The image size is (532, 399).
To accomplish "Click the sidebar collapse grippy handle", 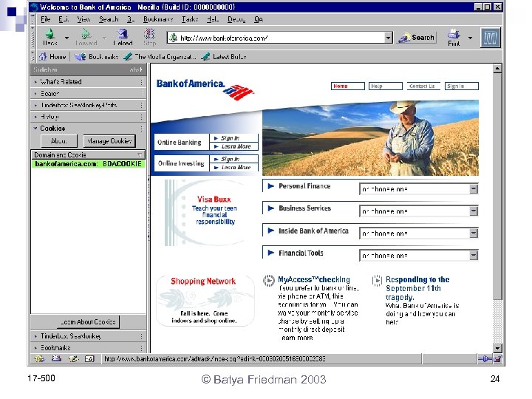I will pyautogui.click(x=149, y=208).
